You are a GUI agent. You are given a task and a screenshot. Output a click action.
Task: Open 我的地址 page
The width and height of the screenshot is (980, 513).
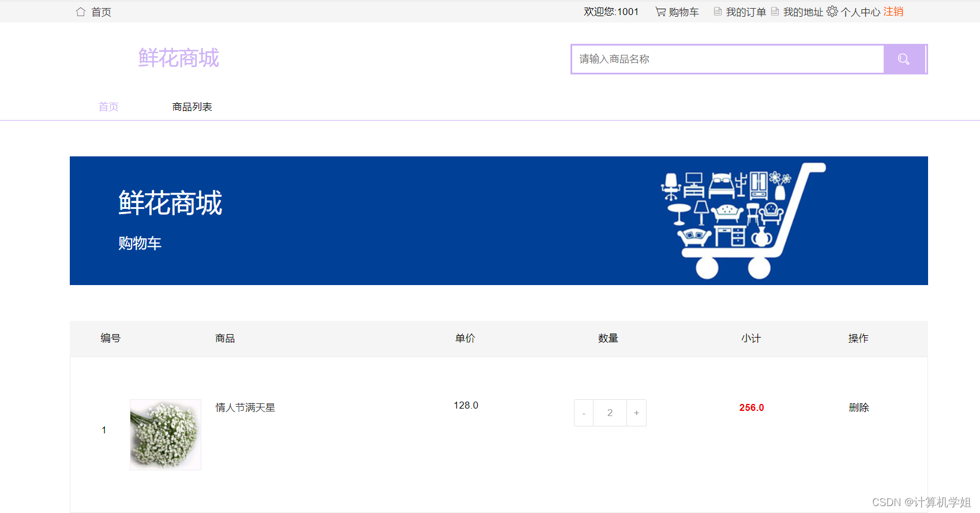pos(803,12)
